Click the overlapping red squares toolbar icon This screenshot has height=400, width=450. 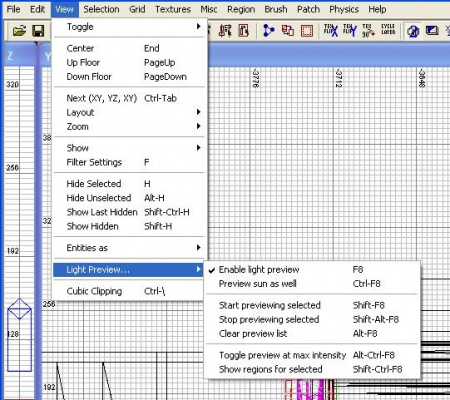pyautogui.click(x=288, y=31)
